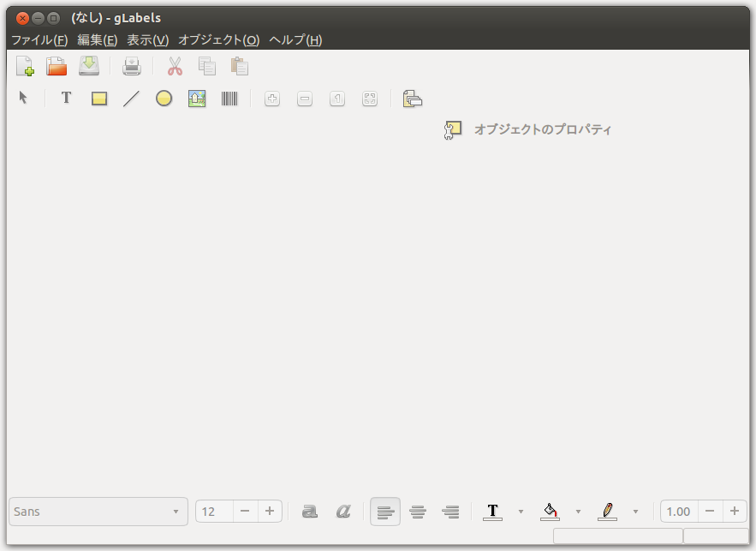Image resolution: width=756 pixels, height=551 pixels.
Task: Open the 表示(V) menu
Action: (147, 40)
